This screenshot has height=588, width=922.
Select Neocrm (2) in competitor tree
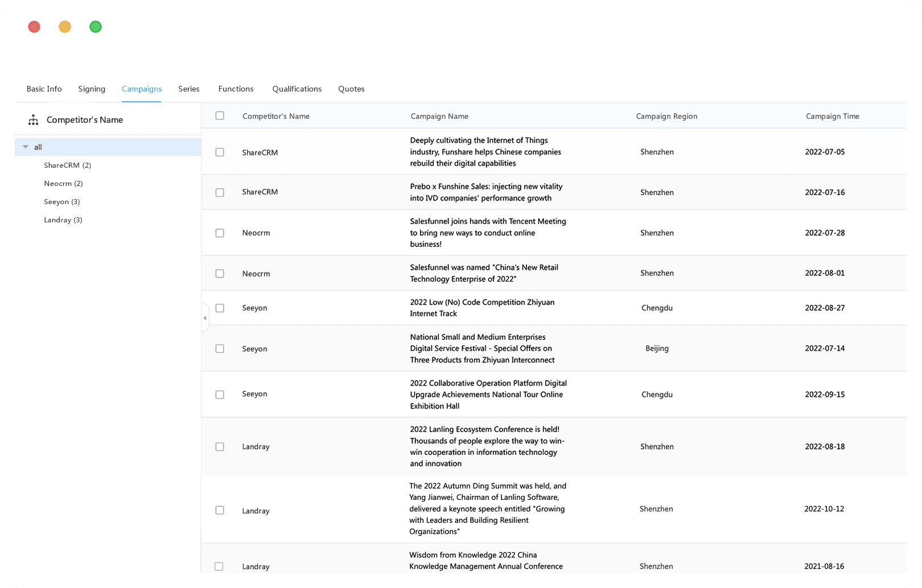[x=64, y=184]
